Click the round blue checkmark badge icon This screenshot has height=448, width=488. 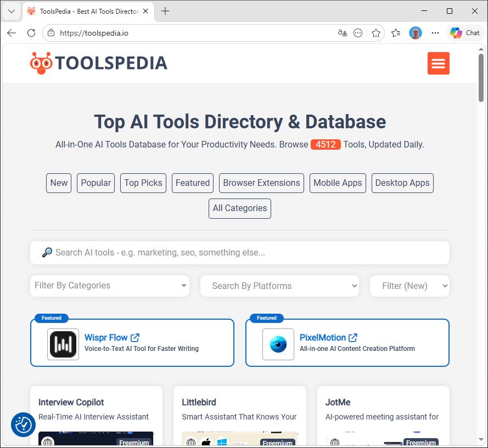coord(24,424)
